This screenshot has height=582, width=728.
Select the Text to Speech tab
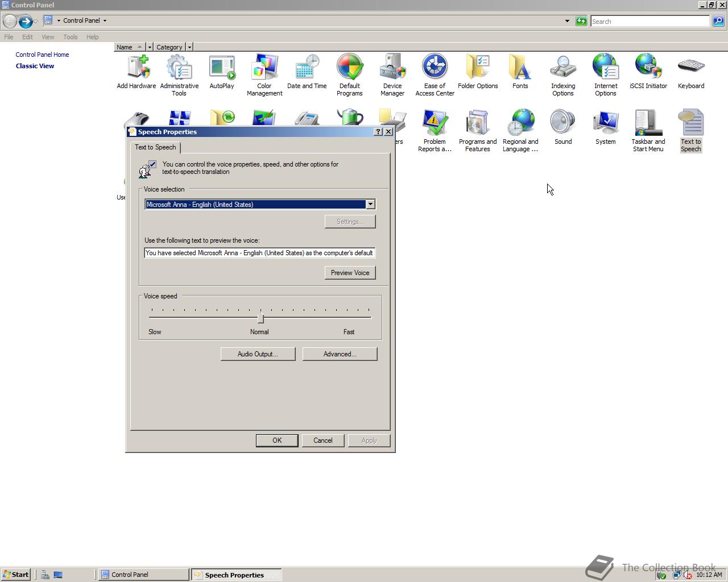pyautogui.click(x=155, y=147)
